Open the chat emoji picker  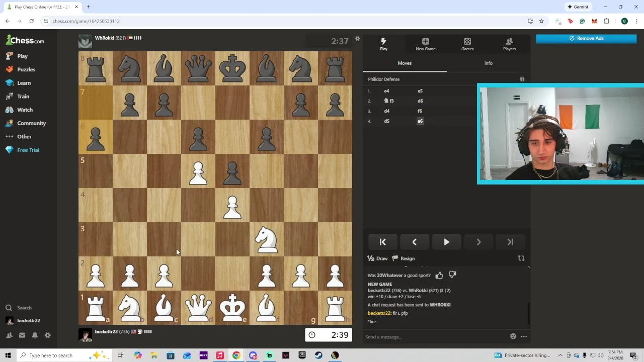(513, 336)
